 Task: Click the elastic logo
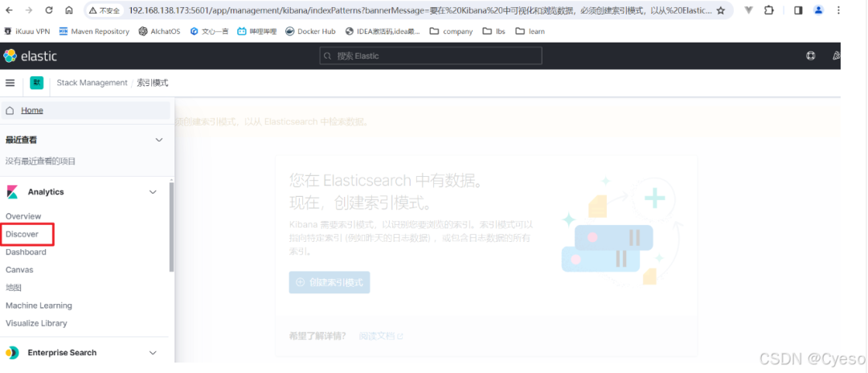pyautogui.click(x=31, y=55)
